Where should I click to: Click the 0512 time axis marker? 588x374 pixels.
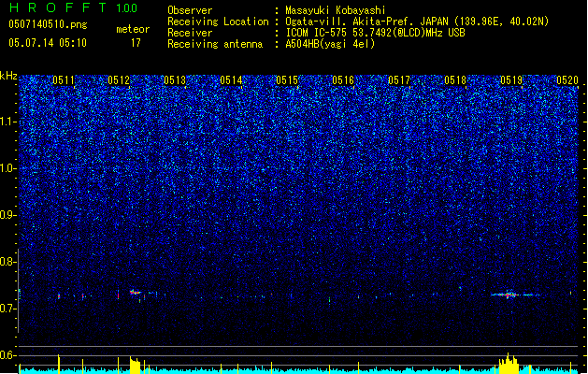tap(119, 80)
